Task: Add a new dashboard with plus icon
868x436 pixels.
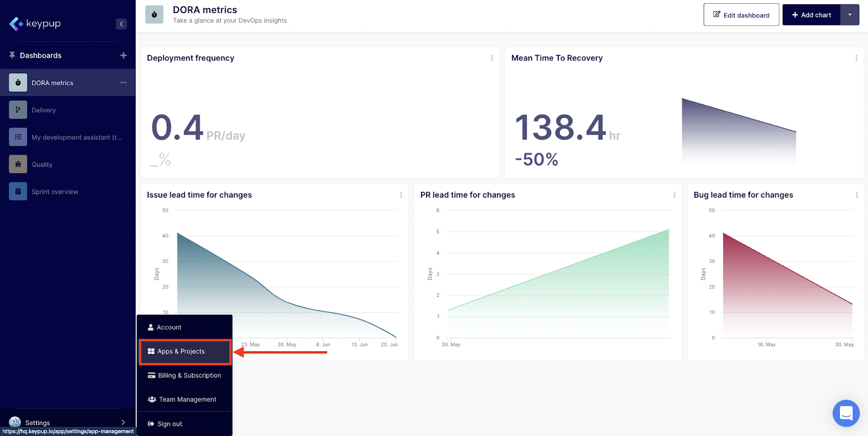Action: pos(124,55)
